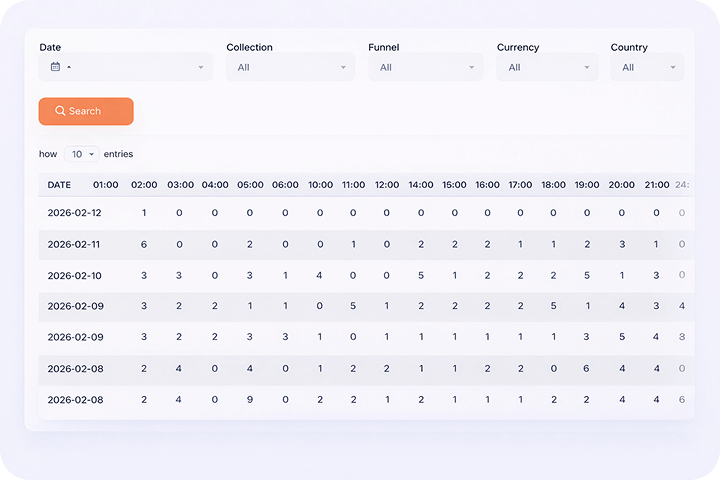Open the Country filter dropdown
Viewport: 720px width, 480px height.
coord(647,67)
